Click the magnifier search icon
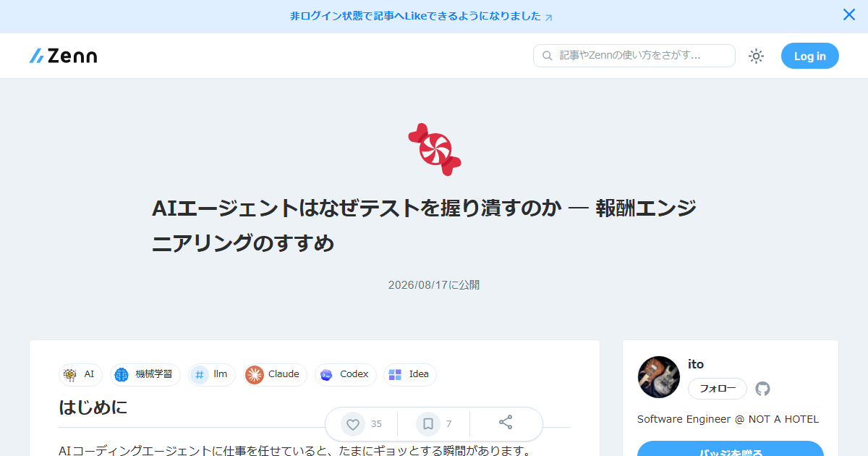 (x=548, y=56)
